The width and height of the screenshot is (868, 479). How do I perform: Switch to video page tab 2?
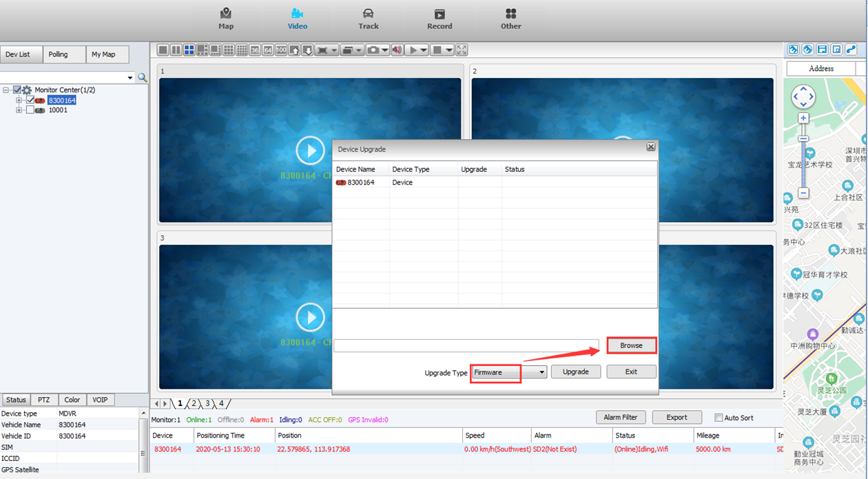pos(194,403)
